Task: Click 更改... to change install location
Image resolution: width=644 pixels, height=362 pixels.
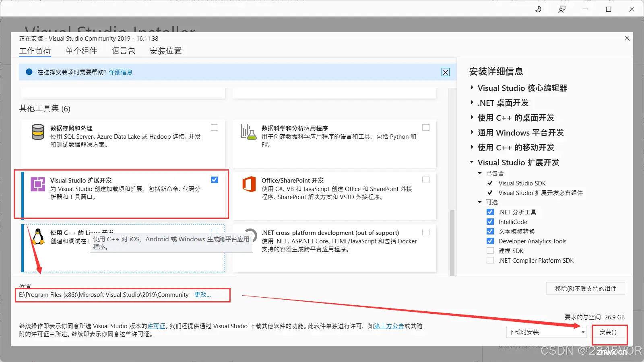Action: (x=202, y=295)
